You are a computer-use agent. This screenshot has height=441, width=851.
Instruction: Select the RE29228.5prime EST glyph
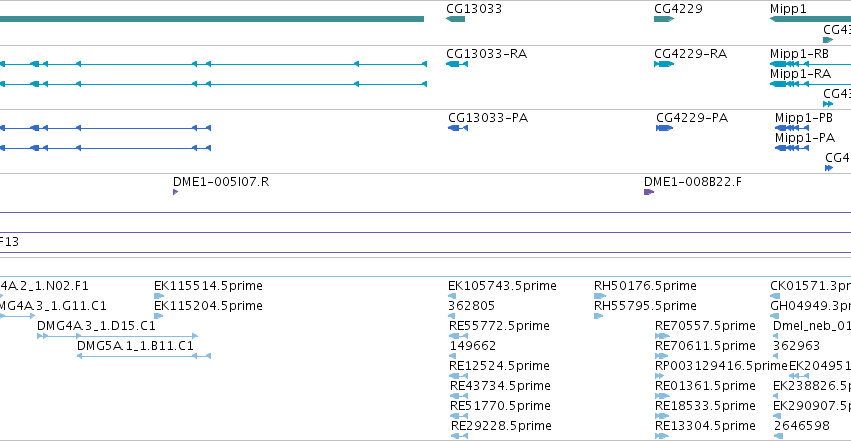[459, 436]
